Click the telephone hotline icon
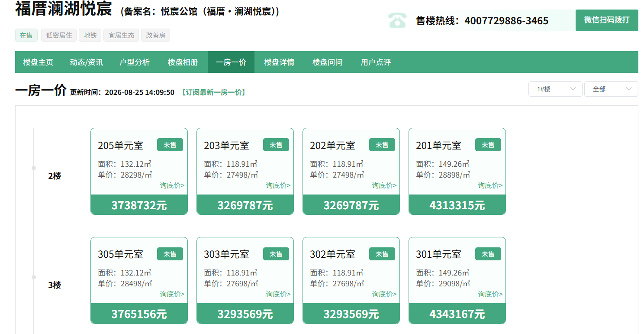 pos(397,20)
